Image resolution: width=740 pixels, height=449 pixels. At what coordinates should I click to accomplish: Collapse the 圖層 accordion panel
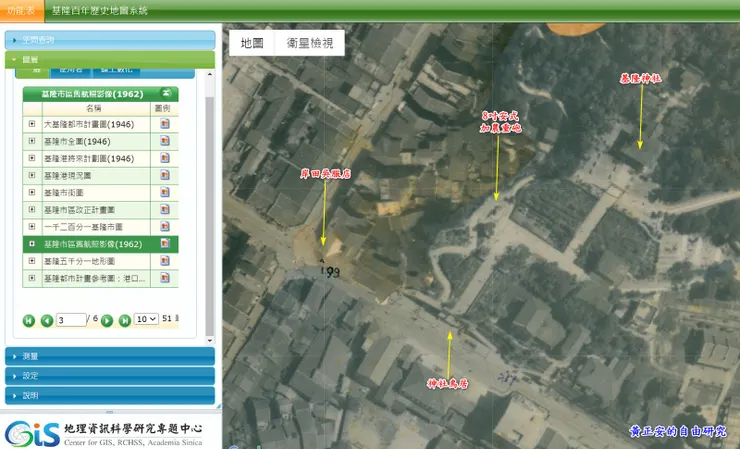pos(110,59)
